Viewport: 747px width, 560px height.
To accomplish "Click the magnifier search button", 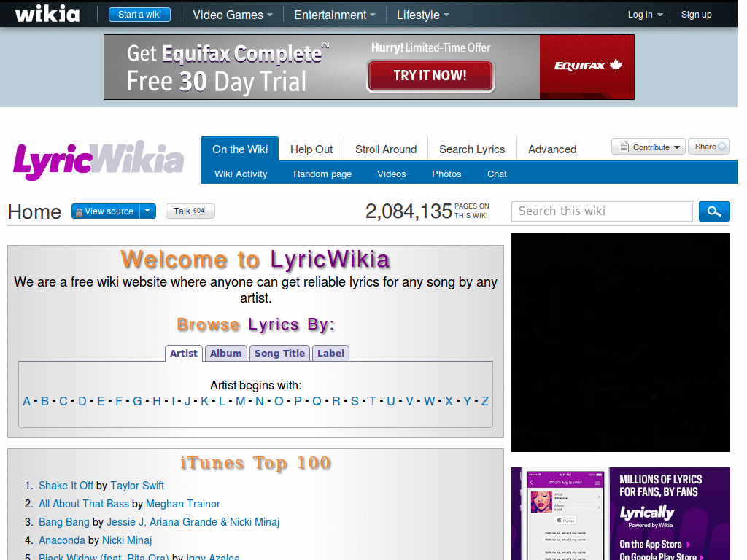I will [x=714, y=211].
